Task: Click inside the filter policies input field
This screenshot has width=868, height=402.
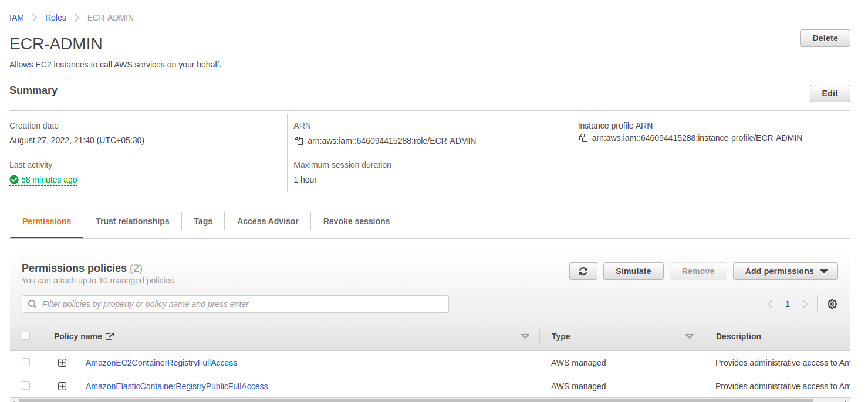Action: pyautogui.click(x=235, y=304)
